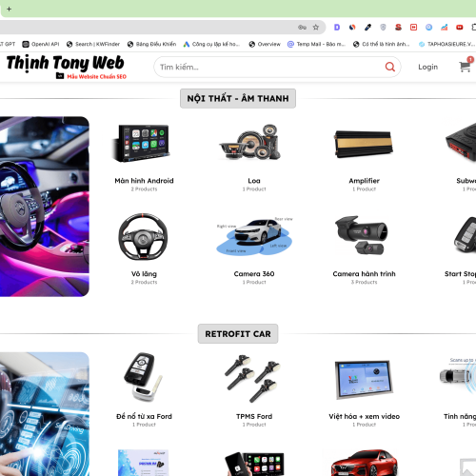Open OpenAI API bookmark
This screenshot has width=476, height=476.
pos(41,44)
